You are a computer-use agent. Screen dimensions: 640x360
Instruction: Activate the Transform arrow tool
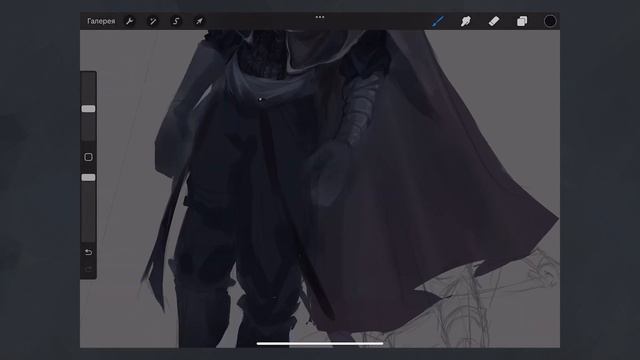[199, 21]
